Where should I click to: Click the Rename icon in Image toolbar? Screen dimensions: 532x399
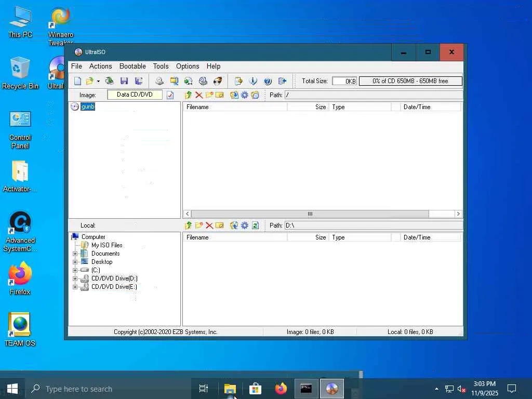[220, 95]
